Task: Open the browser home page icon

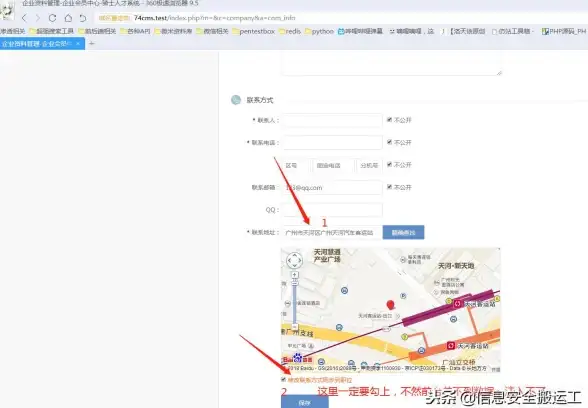Action: [x=68, y=18]
